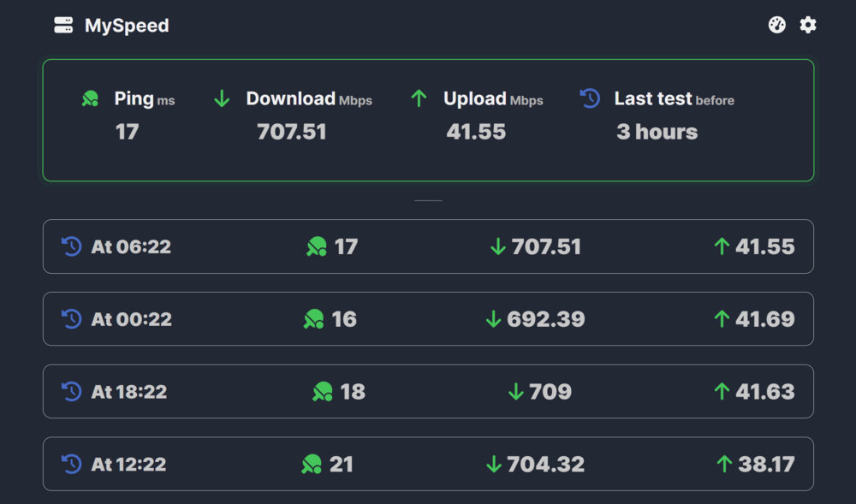Image resolution: width=856 pixels, height=504 pixels.
Task: Click the download arrow in the 06:22 row
Action: pyautogui.click(x=498, y=246)
